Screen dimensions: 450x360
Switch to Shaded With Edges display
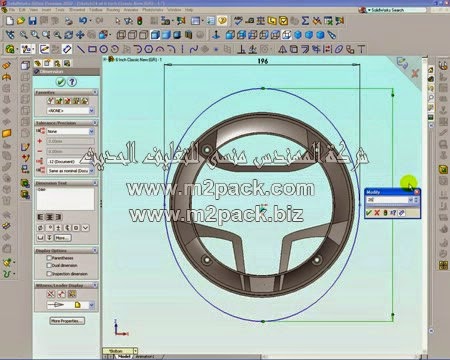(155, 35)
